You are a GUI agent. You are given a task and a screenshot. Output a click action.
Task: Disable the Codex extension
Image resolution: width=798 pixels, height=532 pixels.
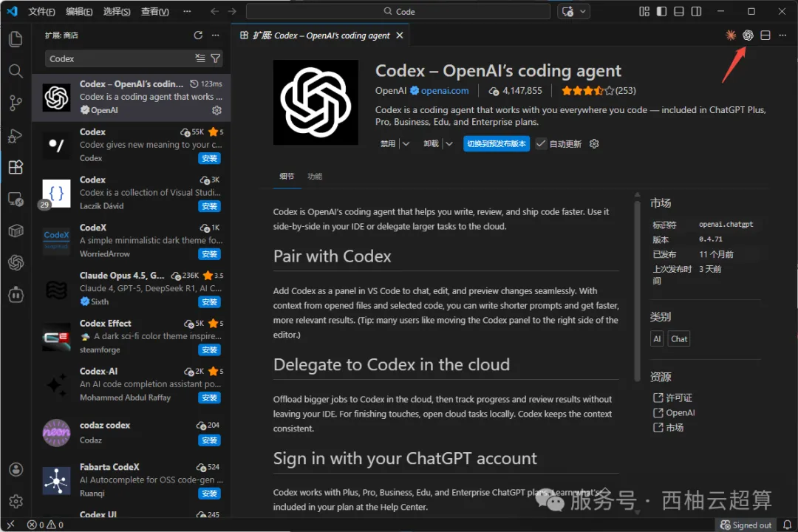[388, 143]
